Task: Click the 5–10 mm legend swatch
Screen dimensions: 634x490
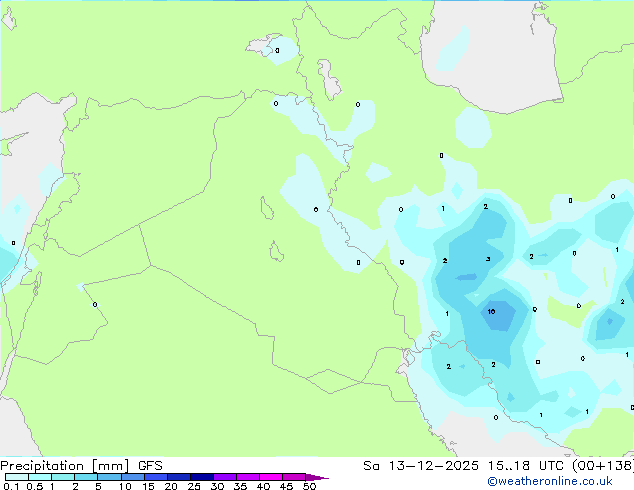Action: tap(109, 477)
